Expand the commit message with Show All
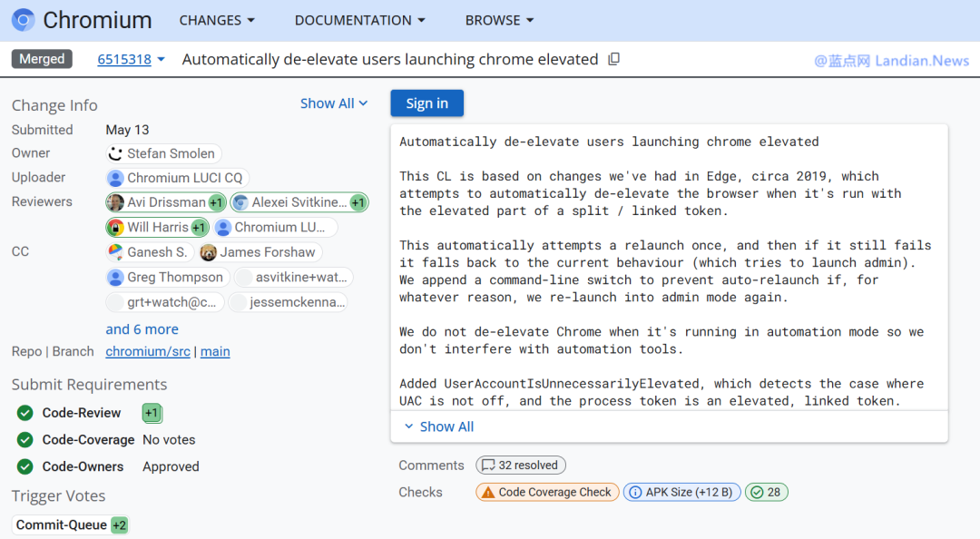Image resolution: width=980 pixels, height=539 pixels. 439,426
